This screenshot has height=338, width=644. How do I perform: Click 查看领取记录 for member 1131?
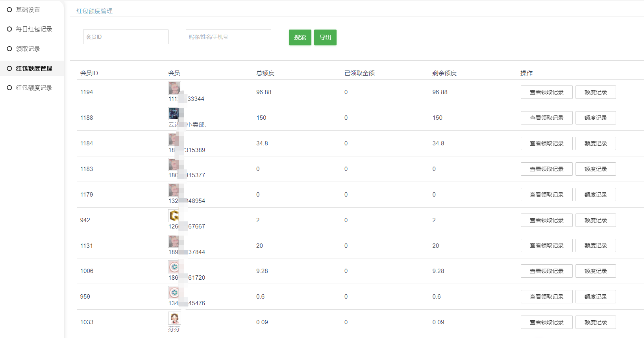pyautogui.click(x=546, y=245)
